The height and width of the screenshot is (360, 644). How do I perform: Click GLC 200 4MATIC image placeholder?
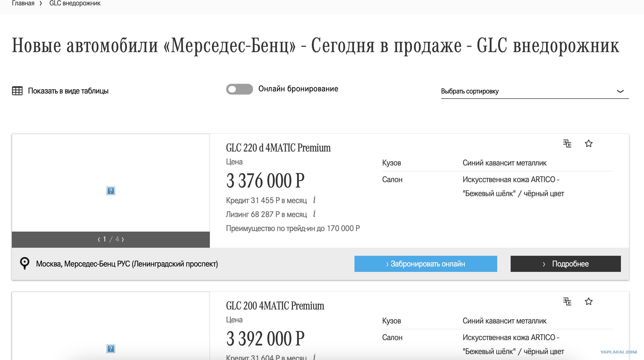(111, 349)
